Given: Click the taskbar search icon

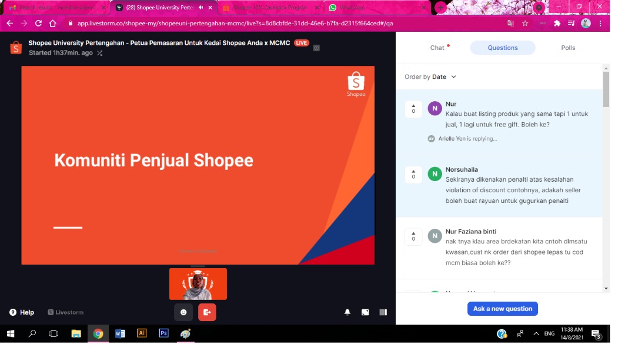Looking at the screenshot, I should (x=32, y=333).
